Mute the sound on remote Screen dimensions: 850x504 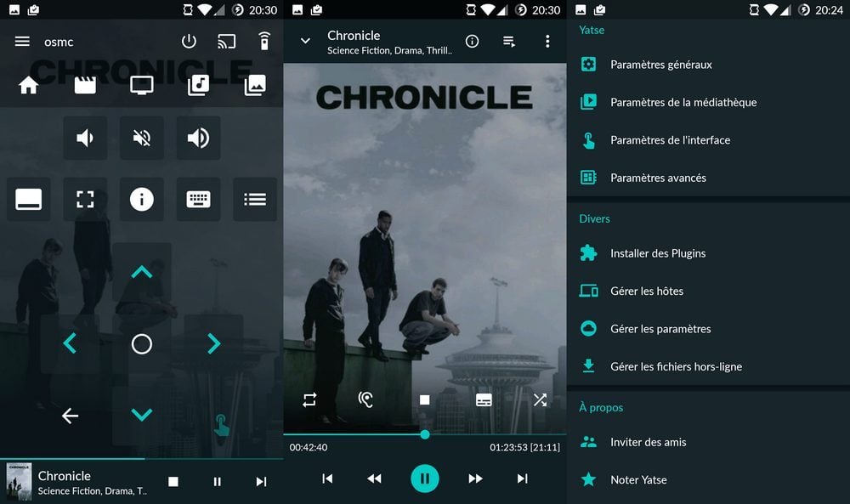pyautogui.click(x=141, y=138)
